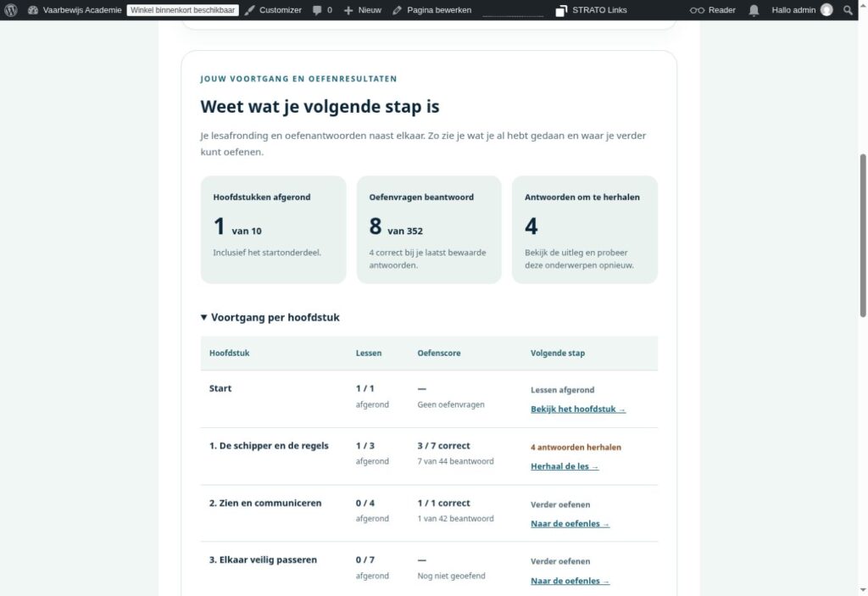
Task: Click the '3 / 7 correct' score
Action: coord(443,446)
